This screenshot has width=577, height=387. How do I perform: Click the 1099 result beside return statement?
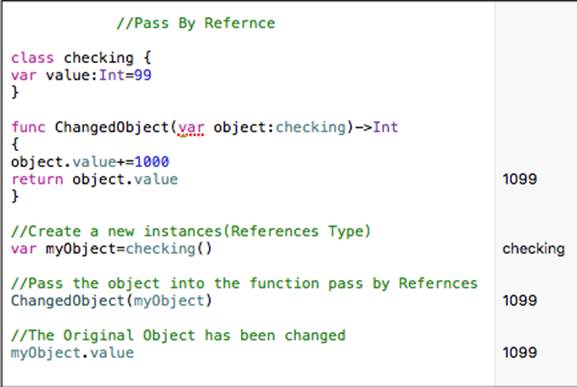pyautogui.click(x=520, y=179)
